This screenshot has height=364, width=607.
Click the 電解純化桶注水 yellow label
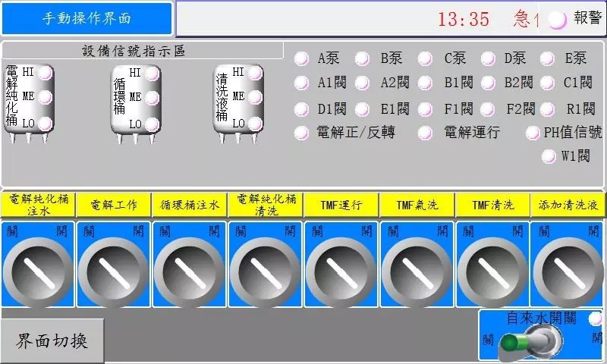(x=38, y=205)
